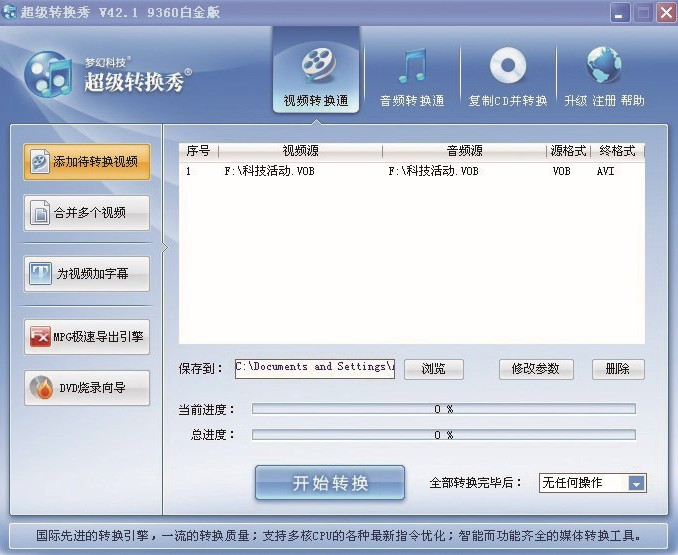Screen dimensions: 678x555
Task: Minimize the 超级转换秀 window
Action: [620, 13]
